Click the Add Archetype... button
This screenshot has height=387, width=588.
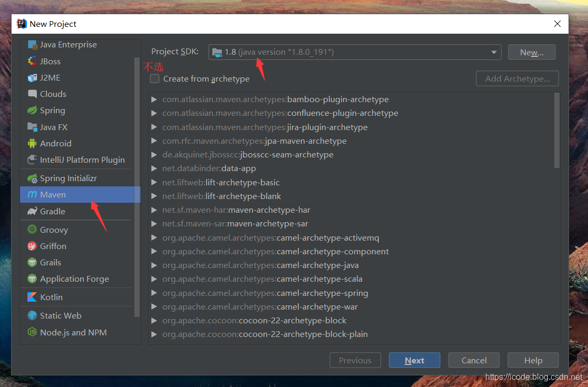coord(517,78)
